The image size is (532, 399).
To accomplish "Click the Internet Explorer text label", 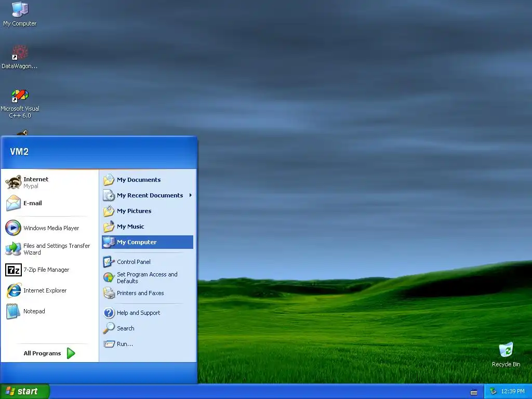I will [x=45, y=290].
